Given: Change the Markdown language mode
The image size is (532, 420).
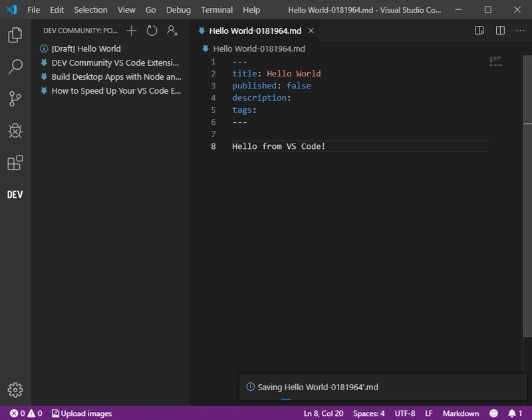Looking at the screenshot, I should coord(461,413).
